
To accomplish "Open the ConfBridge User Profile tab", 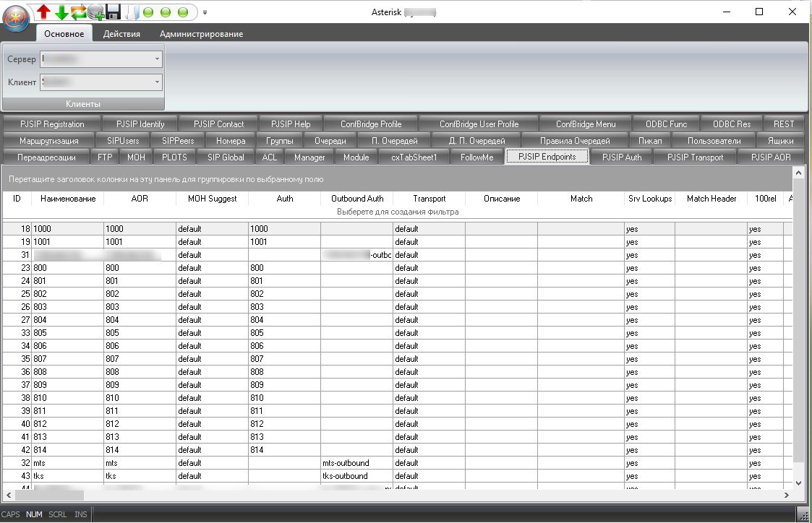I will coord(479,124).
